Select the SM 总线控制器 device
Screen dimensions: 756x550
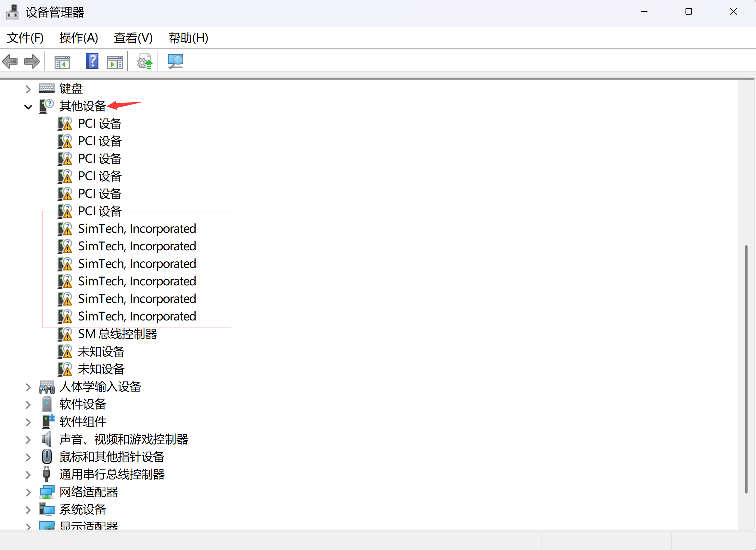click(117, 334)
